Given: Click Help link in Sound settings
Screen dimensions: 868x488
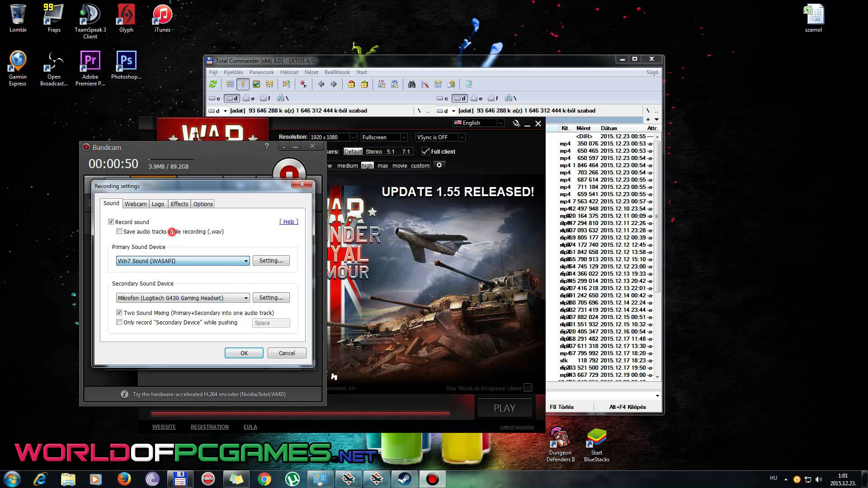Looking at the screenshot, I should click(x=288, y=221).
